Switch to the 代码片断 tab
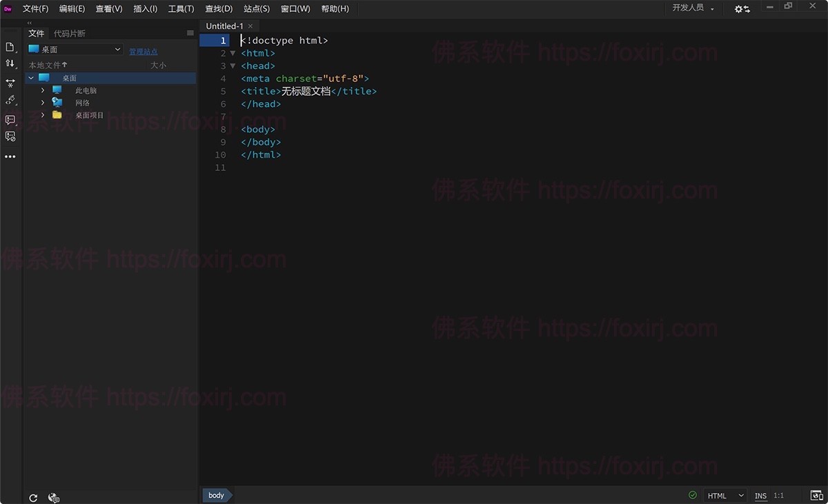The width and height of the screenshot is (828, 504). tap(69, 32)
